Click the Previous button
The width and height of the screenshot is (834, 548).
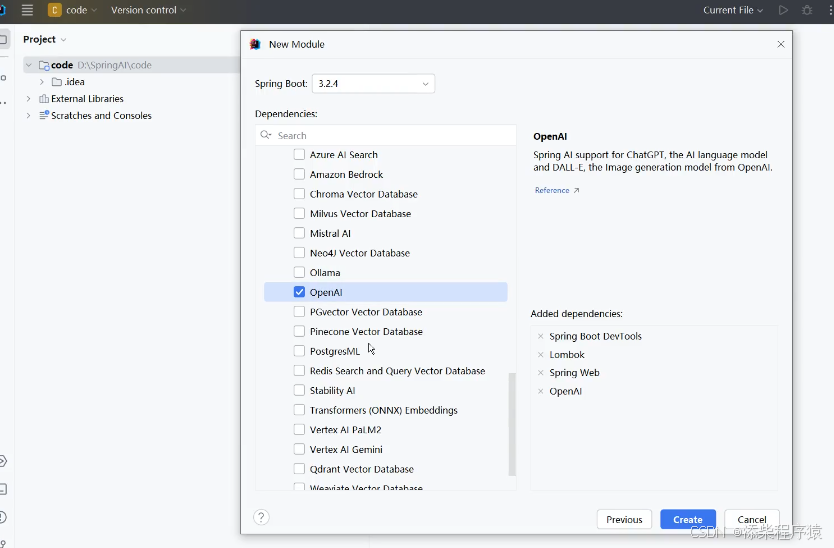tap(624, 519)
